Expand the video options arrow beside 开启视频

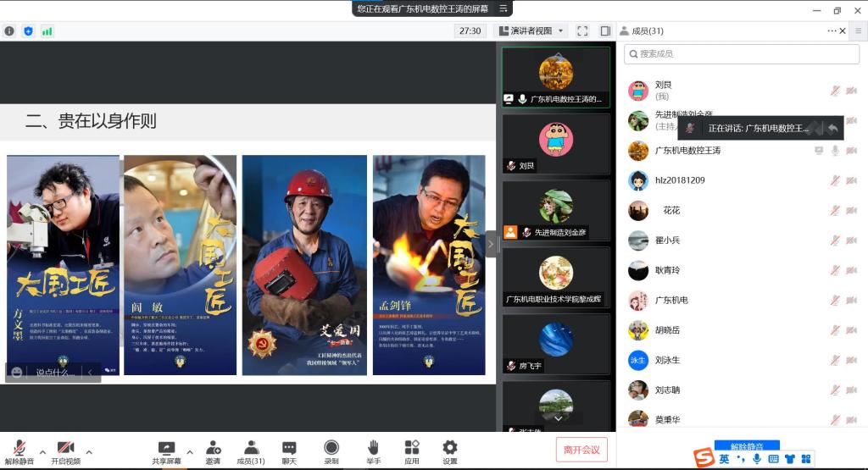(x=89, y=451)
